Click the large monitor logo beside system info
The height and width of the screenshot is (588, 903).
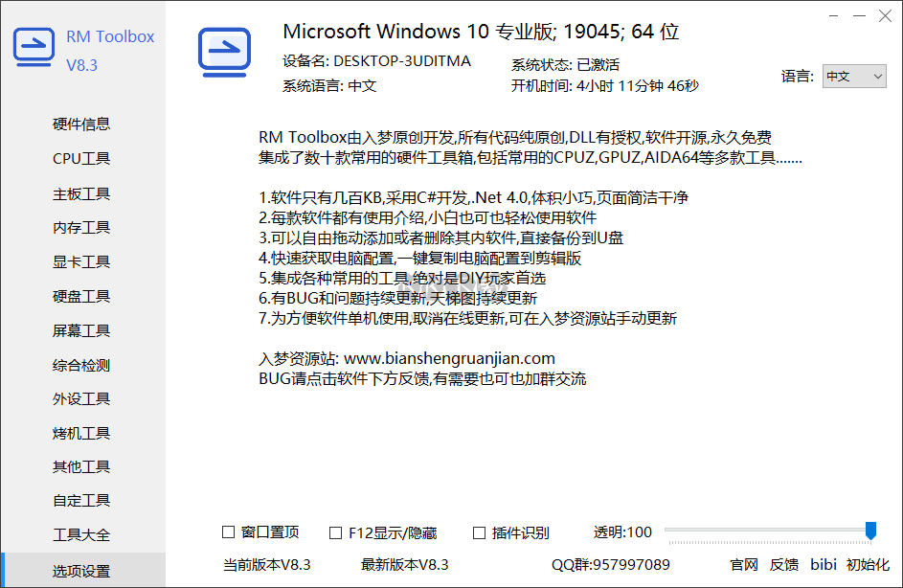225,53
